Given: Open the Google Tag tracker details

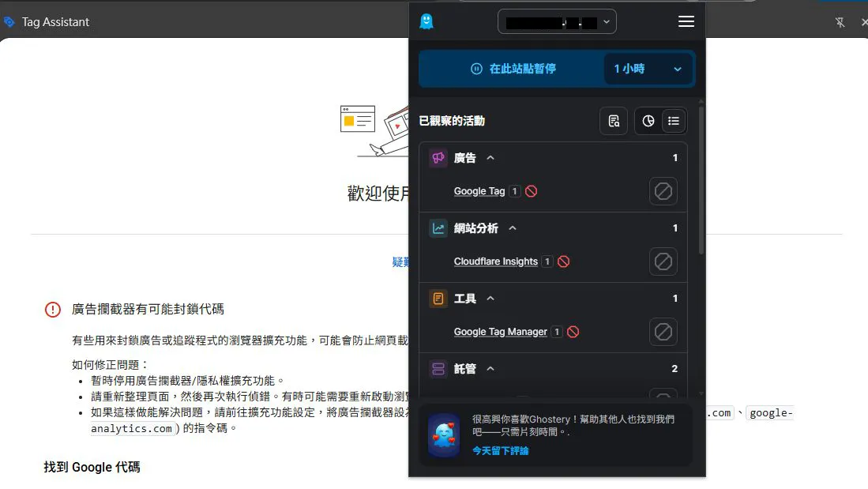Looking at the screenshot, I should [479, 191].
